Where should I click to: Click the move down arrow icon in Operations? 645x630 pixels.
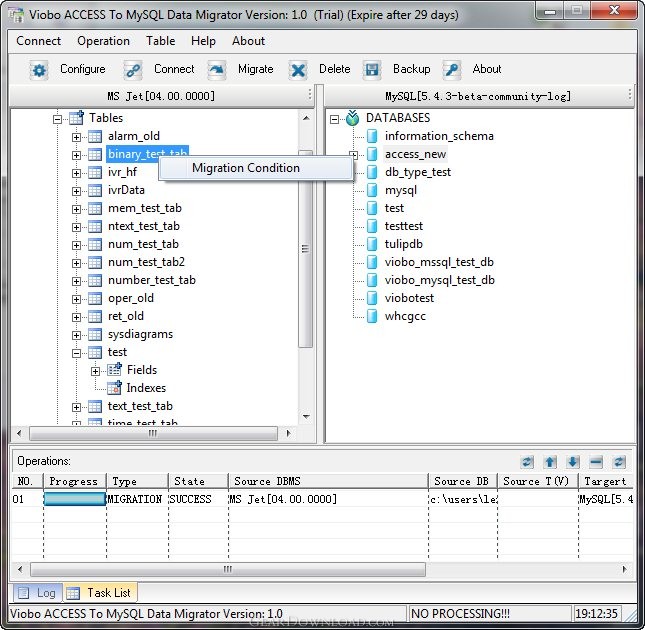573,462
